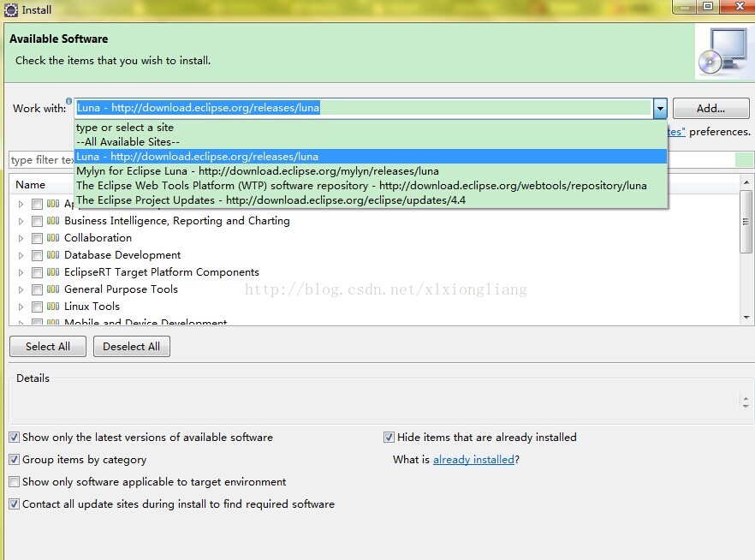Click the Name column header
Viewport: 755px width, 560px height.
click(x=30, y=185)
